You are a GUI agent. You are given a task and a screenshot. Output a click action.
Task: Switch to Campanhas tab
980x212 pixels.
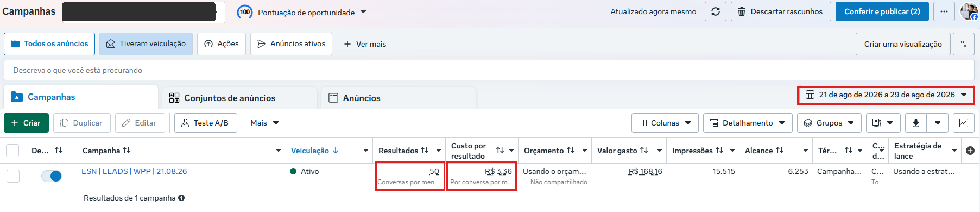click(x=81, y=97)
